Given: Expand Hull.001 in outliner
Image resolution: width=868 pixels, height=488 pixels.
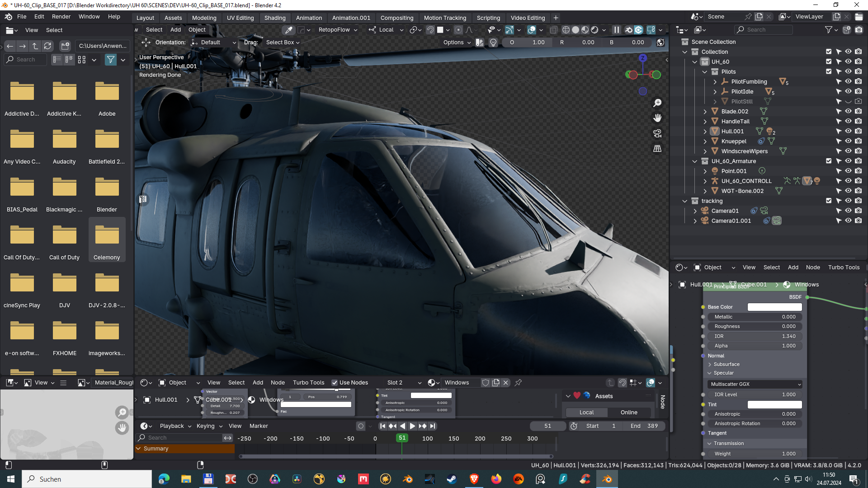Looking at the screenshot, I should 705,131.
